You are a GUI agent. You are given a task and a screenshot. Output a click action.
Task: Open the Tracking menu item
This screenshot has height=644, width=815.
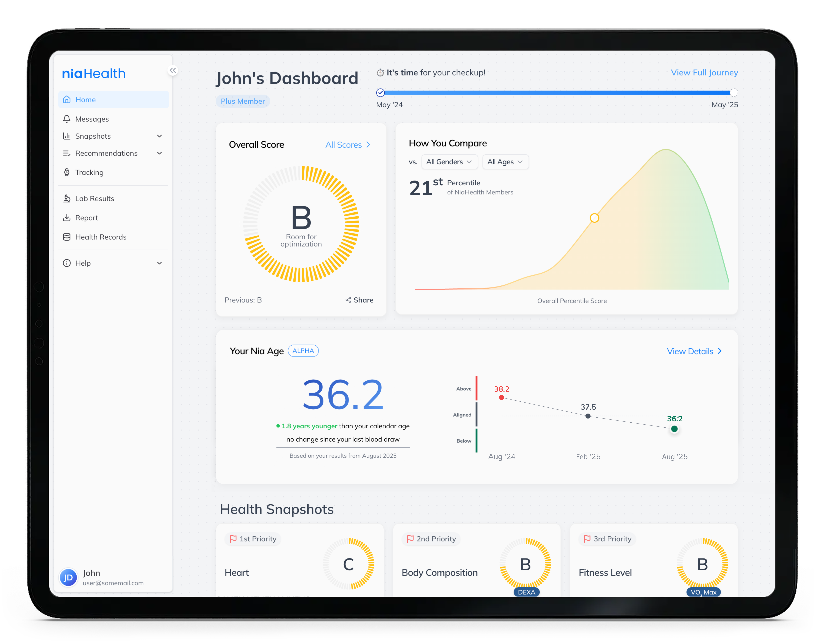point(89,172)
